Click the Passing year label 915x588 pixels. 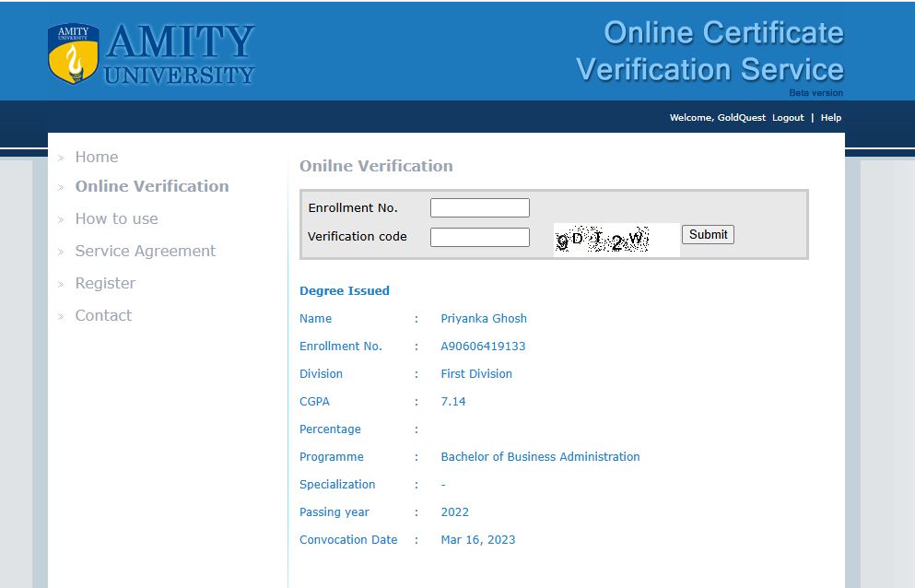[x=334, y=512]
